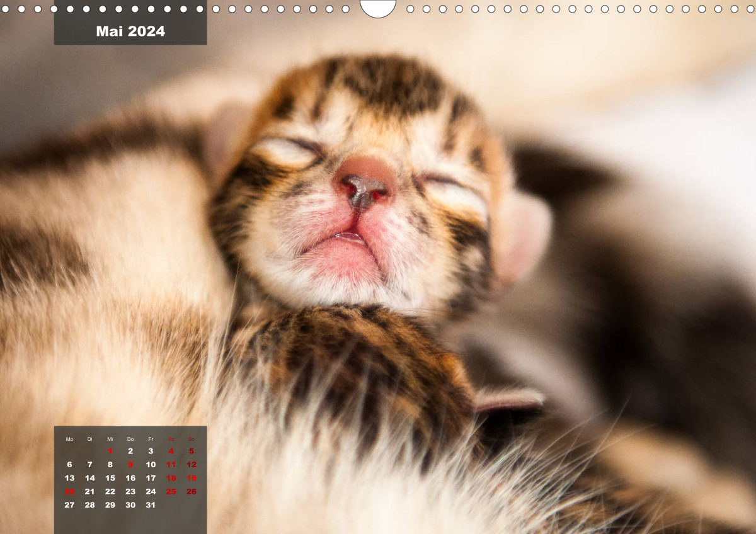The image size is (756, 534).
Task: Select the 'Fr' weekday header
Action: point(151,439)
